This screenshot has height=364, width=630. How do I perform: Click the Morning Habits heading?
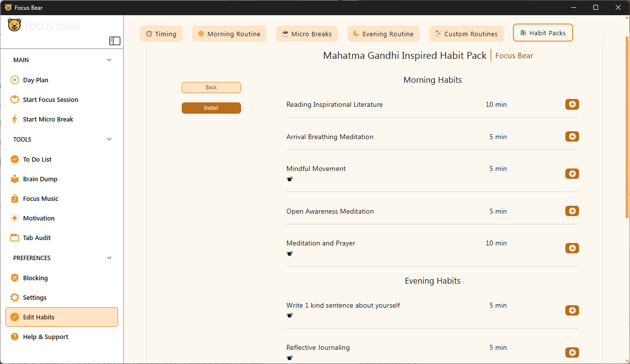[433, 80]
